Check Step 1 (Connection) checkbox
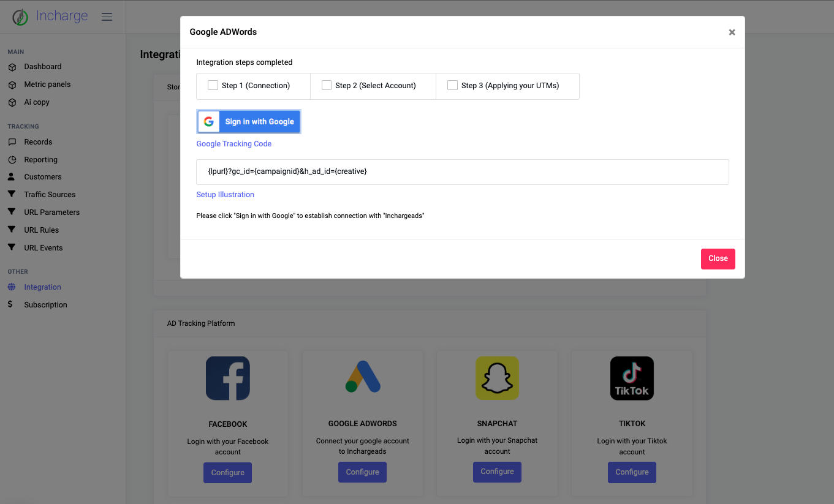Viewport: 834px width, 504px height. click(213, 86)
